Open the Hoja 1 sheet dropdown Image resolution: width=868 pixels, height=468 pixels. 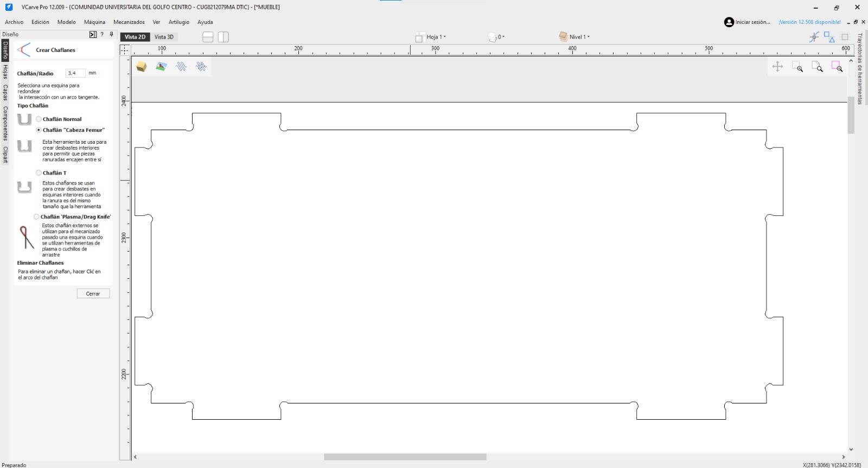point(431,37)
